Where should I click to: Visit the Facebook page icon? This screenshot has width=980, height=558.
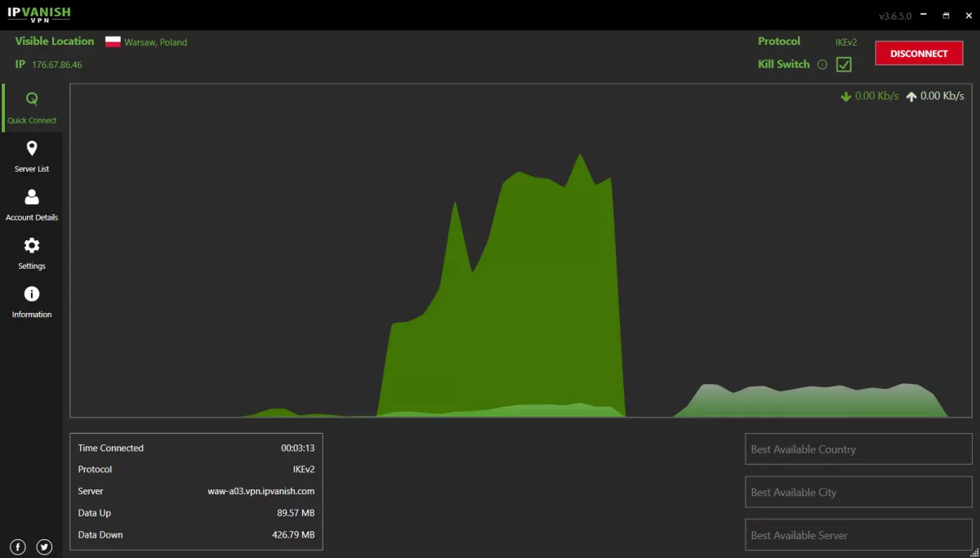click(18, 547)
